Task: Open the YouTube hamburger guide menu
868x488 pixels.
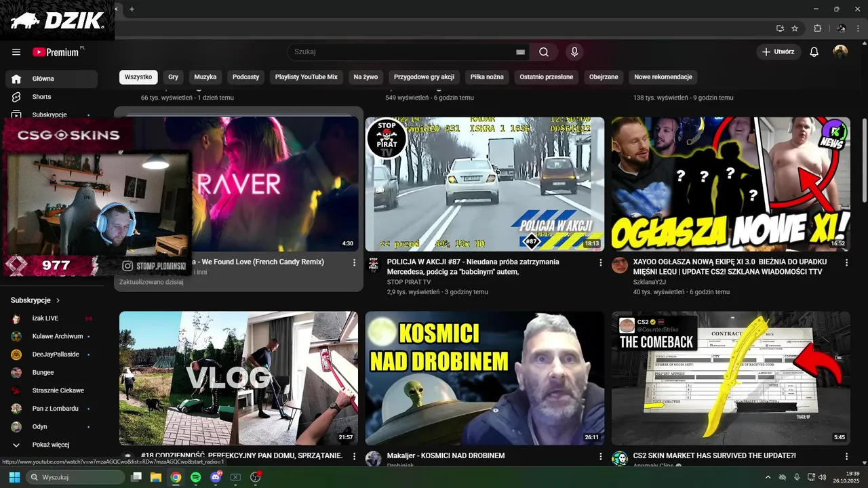Action: 16,52
